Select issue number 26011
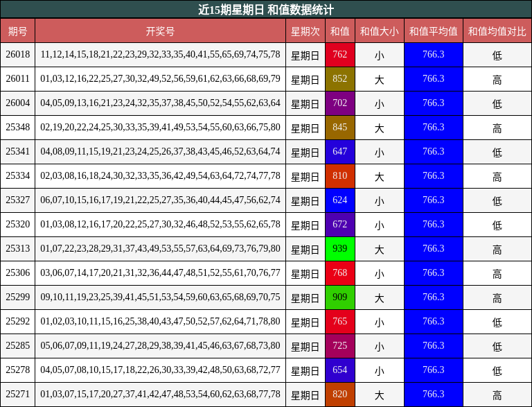The height and width of the screenshot is (407, 532). pos(17,79)
